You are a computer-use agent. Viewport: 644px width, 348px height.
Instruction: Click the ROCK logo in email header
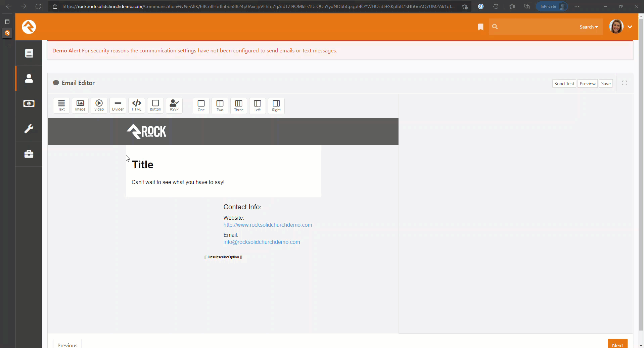pyautogui.click(x=146, y=131)
